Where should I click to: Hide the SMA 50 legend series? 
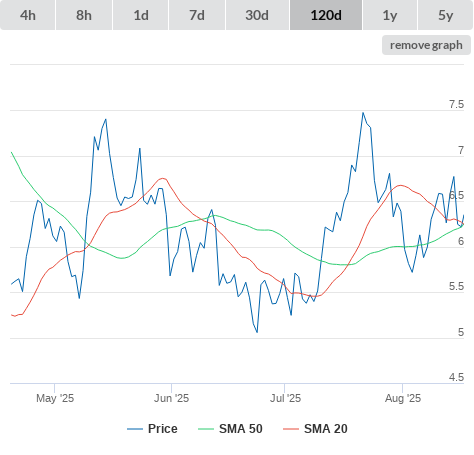click(241, 429)
